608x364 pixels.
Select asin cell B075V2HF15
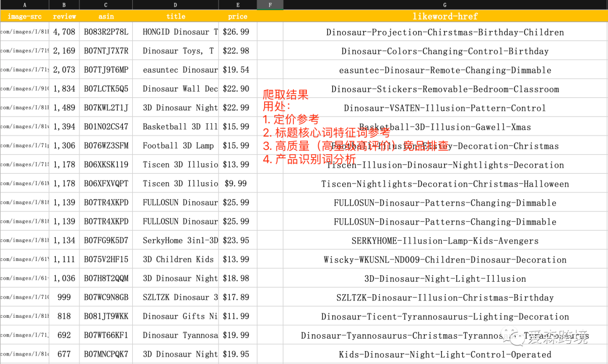point(106,260)
